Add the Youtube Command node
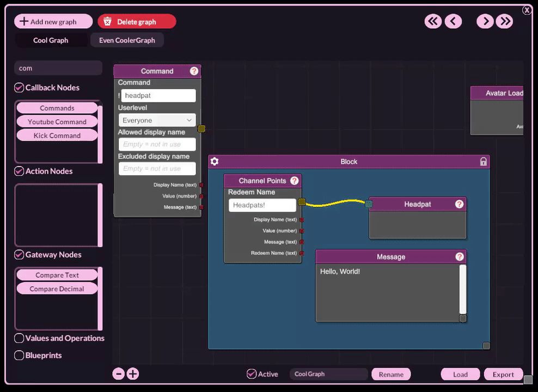 [x=57, y=122]
